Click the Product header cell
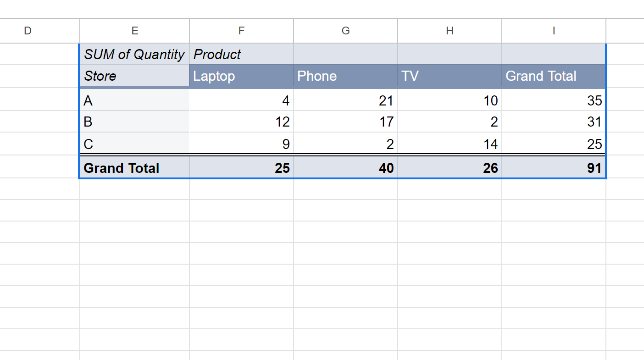The height and width of the screenshot is (360, 644). pyautogui.click(x=241, y=54)
